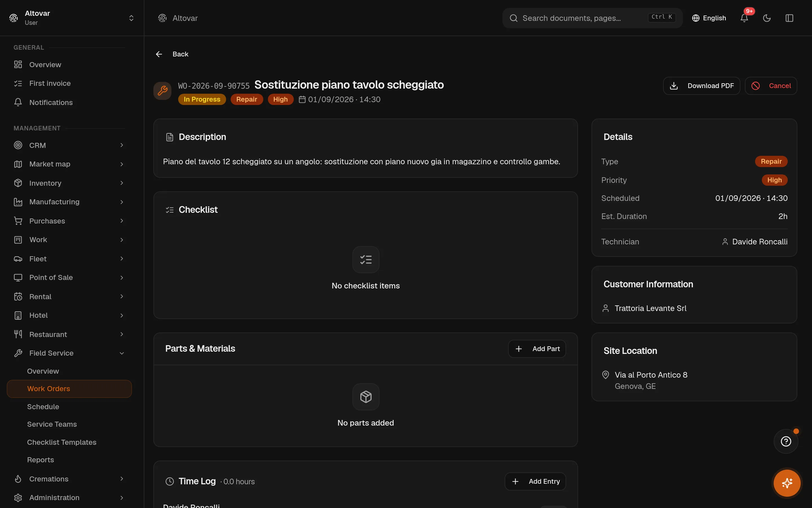Click the Cremations flame icon

click(18, 479)
